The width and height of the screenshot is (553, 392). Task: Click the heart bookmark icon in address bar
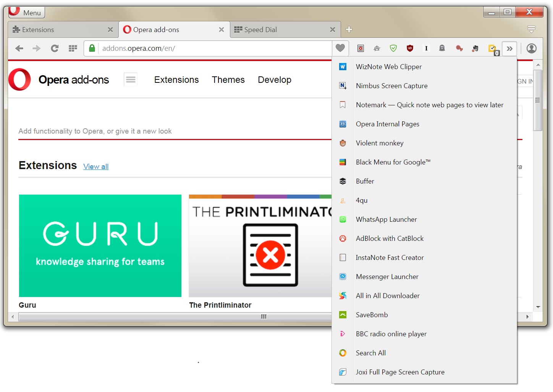[340, 48]
